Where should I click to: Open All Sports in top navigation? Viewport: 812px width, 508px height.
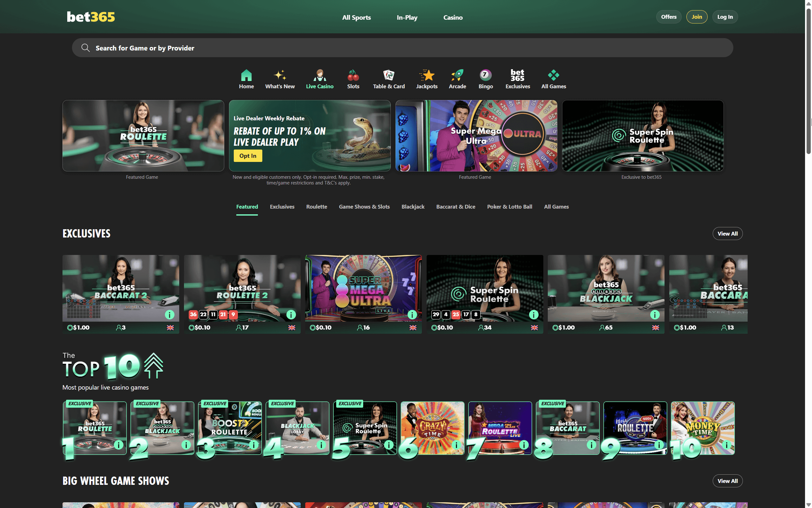click(356, 17)
